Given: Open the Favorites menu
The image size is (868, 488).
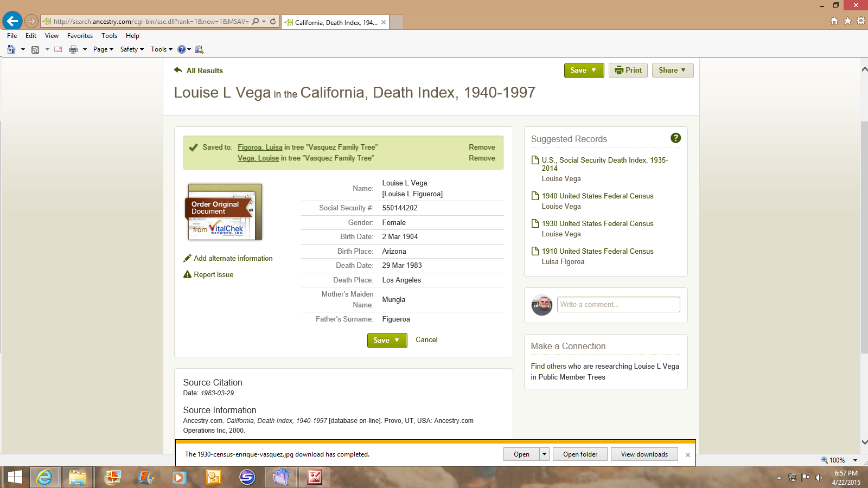Looking at the screenshot, I should pyautogui.click(x=80, y=36).
